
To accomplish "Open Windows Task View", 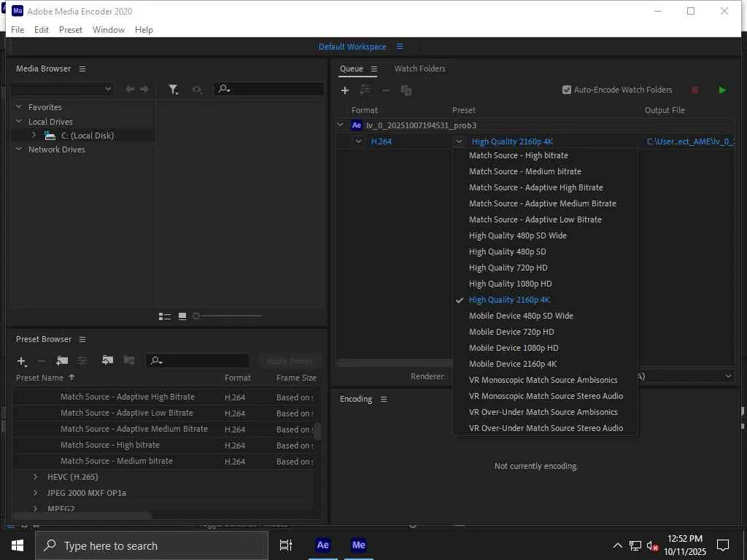I will (x=286, y=545).
